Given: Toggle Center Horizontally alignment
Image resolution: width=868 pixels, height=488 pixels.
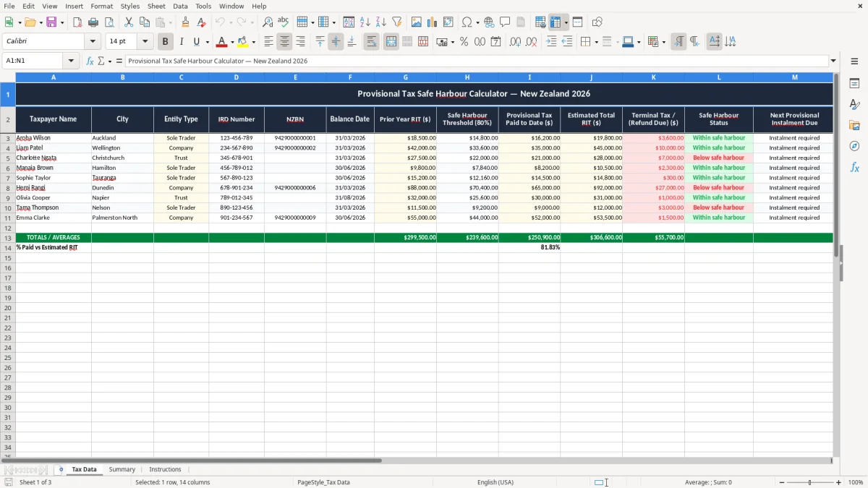Looking at the screenshot, I should 284,42.
